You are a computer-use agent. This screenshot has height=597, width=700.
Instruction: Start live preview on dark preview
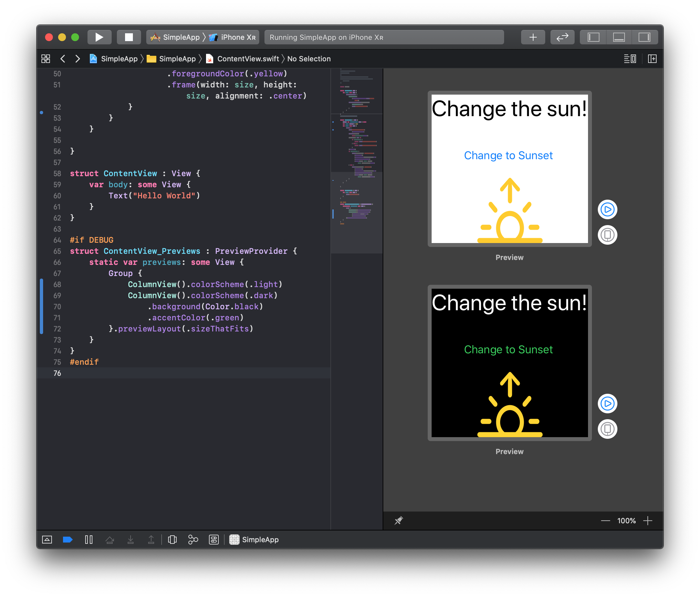click(607, 403)
